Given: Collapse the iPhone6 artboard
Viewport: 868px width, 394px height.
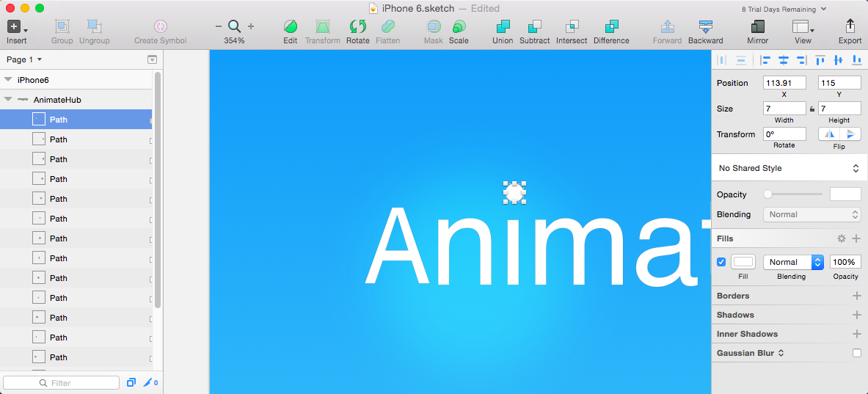Looking at the screenshot, I should pos(8,80).
